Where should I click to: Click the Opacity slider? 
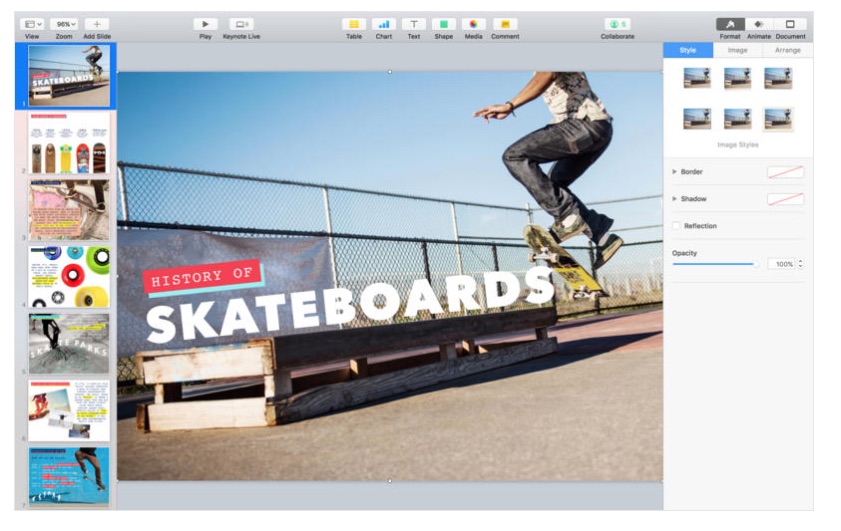pos(715,264)
